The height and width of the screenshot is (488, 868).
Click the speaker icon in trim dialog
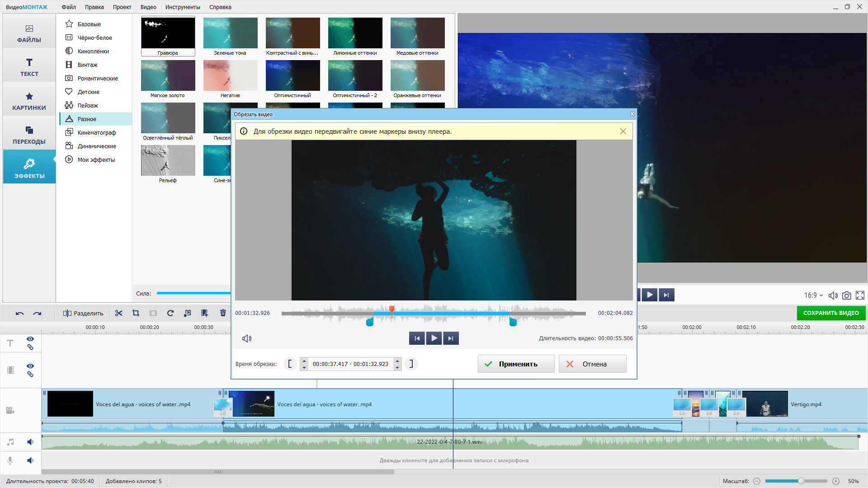pos(247,338)
